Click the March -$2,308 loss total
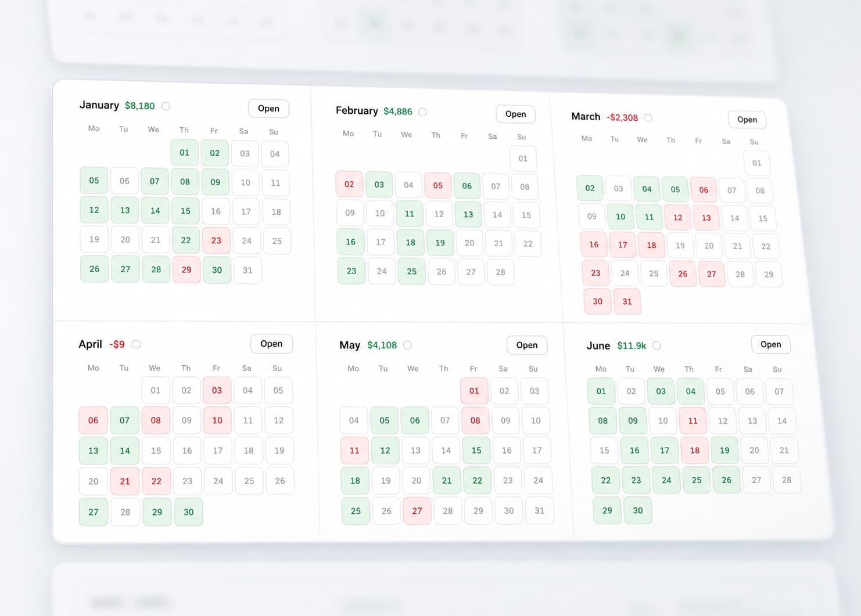Image resolution: width=861 pixels, height=616 pixels. click(x=622, y=117)
